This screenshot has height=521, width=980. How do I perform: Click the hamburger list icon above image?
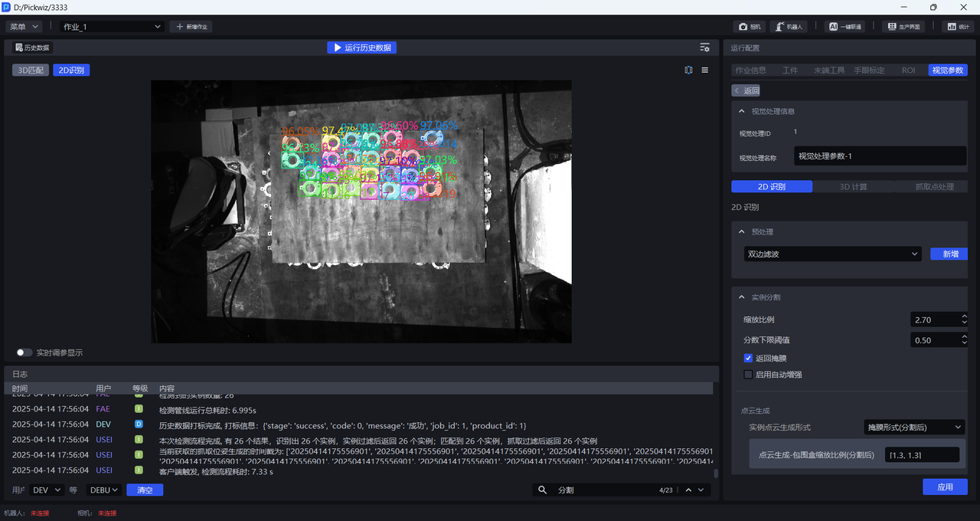(x=705, y=70)
